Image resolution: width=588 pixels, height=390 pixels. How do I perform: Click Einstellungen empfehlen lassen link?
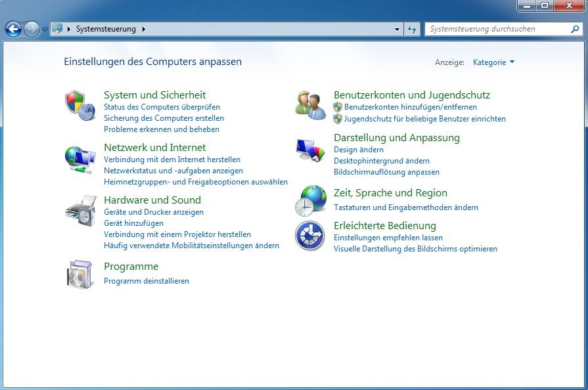(x=388, y=238)
